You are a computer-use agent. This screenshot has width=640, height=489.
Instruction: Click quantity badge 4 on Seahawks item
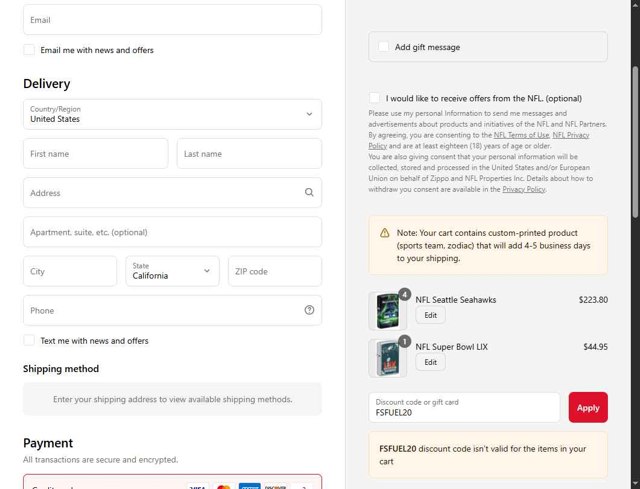[404, 294]
